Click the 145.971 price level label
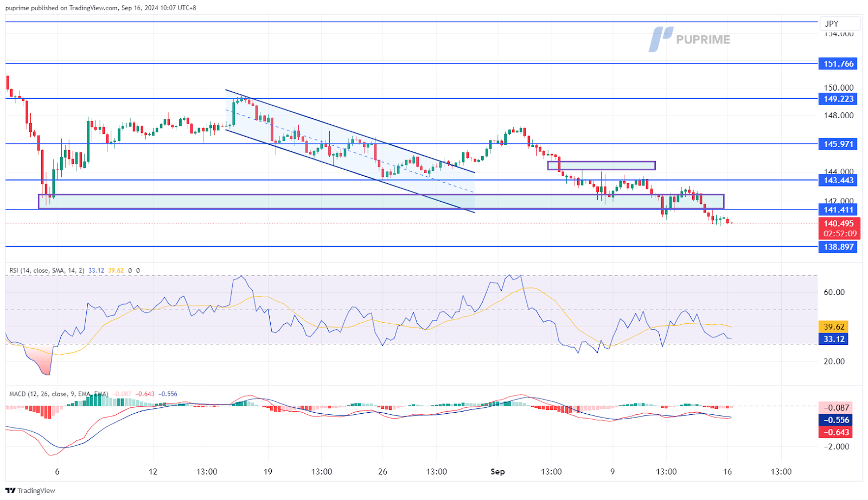Screen dimensions: 868x500 point(839,144)
